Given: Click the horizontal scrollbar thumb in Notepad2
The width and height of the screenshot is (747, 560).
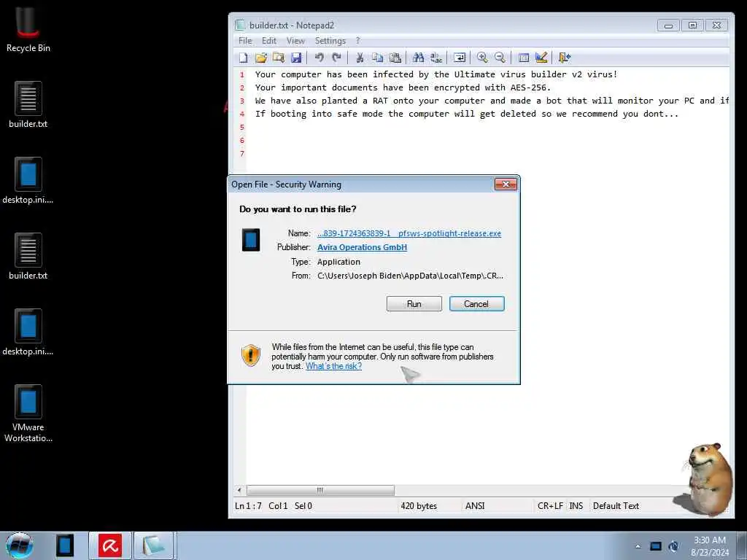Looking at the screenshot, I should coord(320,490).
